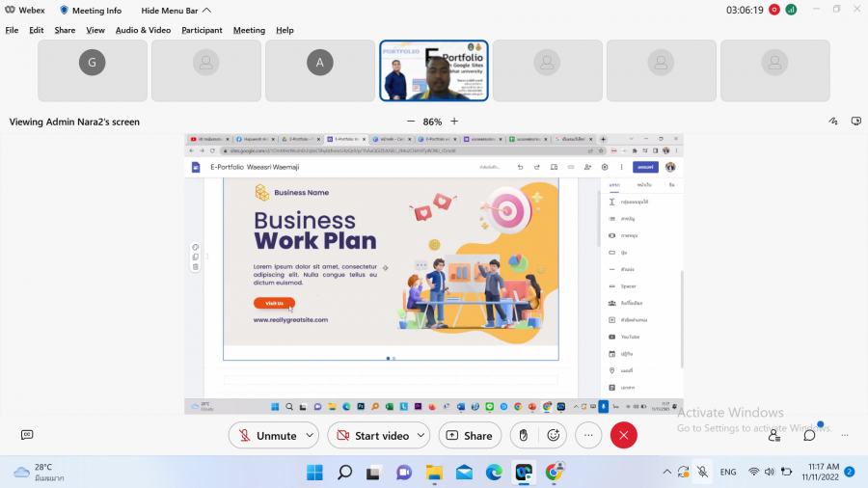Open the more options ellipsis button
Viewport: 868px width, 488px height.
588,436
